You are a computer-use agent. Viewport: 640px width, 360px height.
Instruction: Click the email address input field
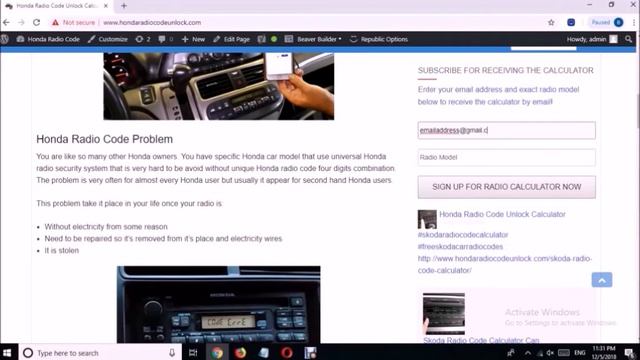point(507,130)
